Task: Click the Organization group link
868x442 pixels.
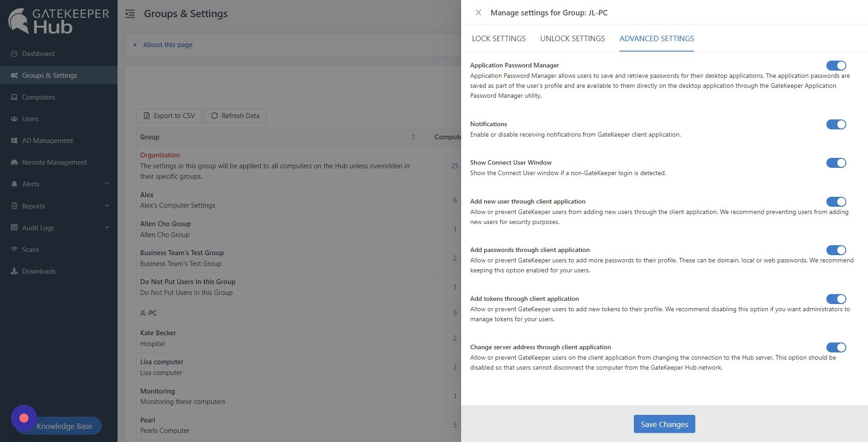Action: coord(160,155)
